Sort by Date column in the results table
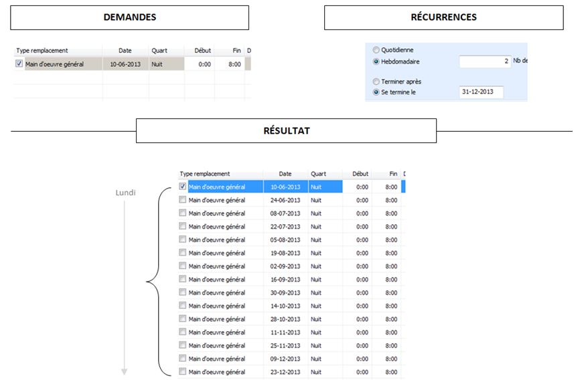Image resolution: width=588 pixels, height=388 pixels. click(285, 174)
